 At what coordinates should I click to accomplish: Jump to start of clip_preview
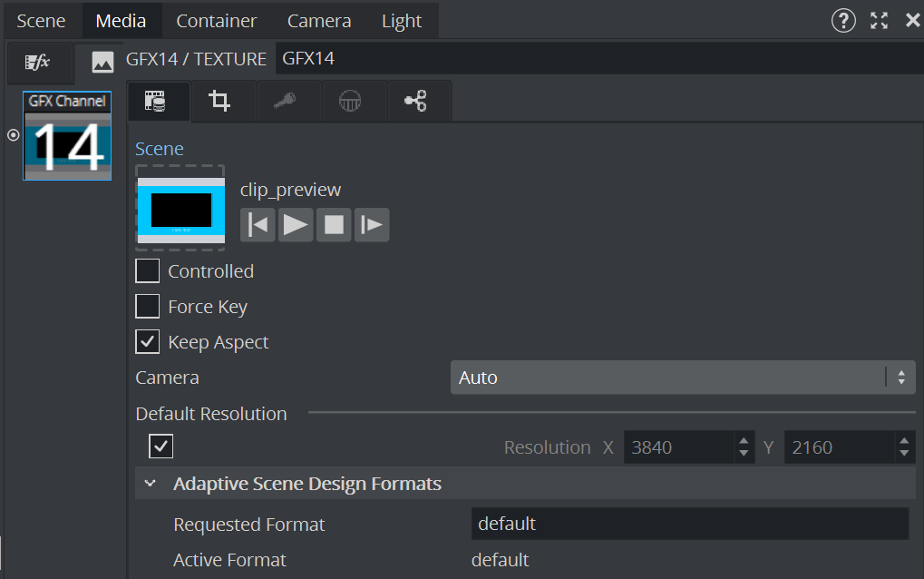(x=258, y=224)
